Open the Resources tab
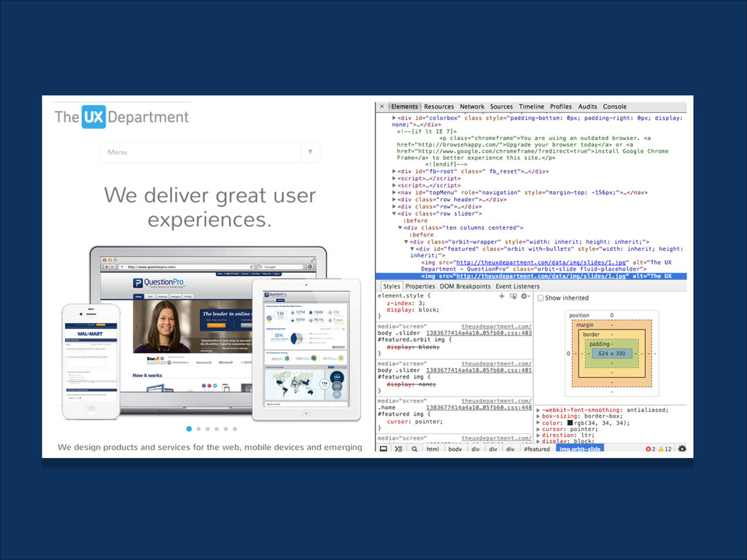747x560 pixels. [438, 106]
